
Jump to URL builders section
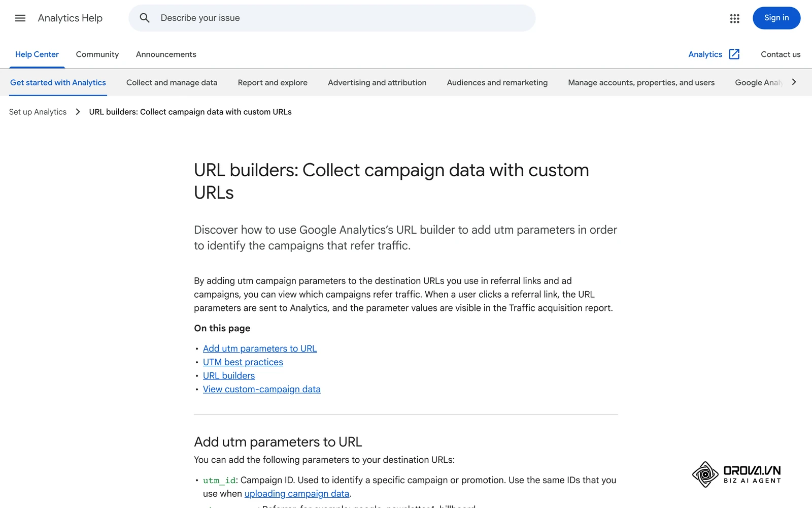click(229, 376)
